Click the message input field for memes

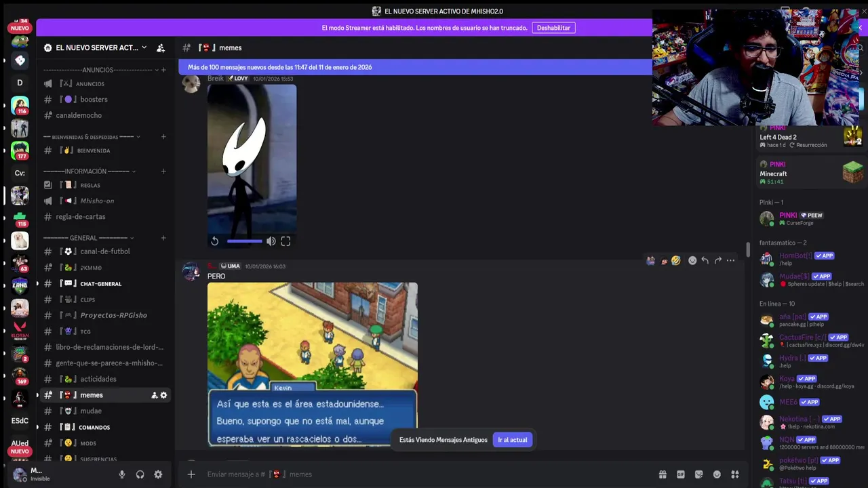click(x=427, y=474)
